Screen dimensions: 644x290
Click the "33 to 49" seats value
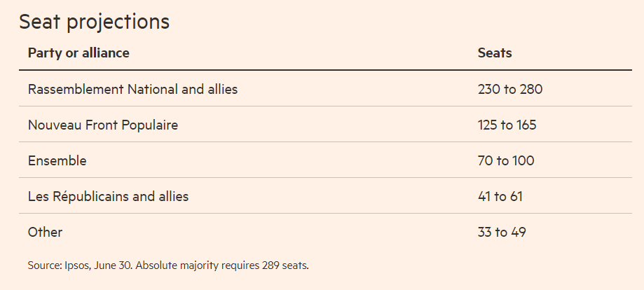[502, 232]
